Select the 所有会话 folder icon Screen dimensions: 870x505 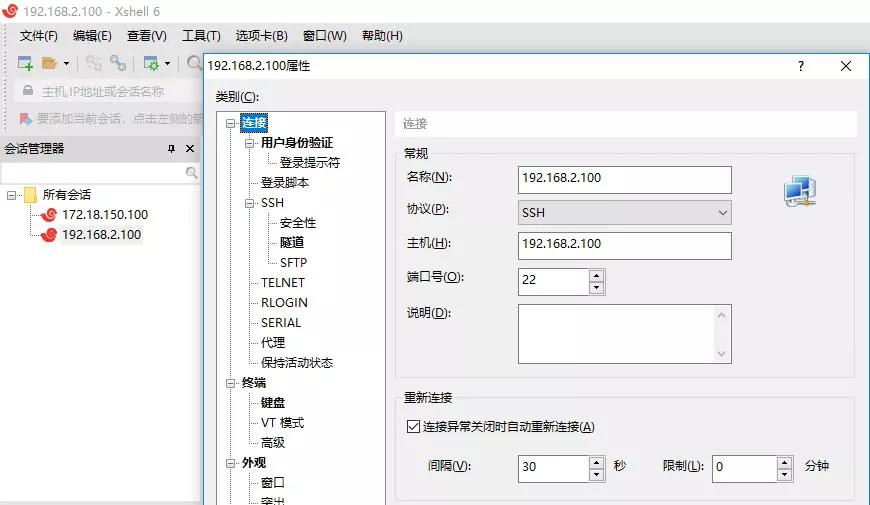coord(31,195)
